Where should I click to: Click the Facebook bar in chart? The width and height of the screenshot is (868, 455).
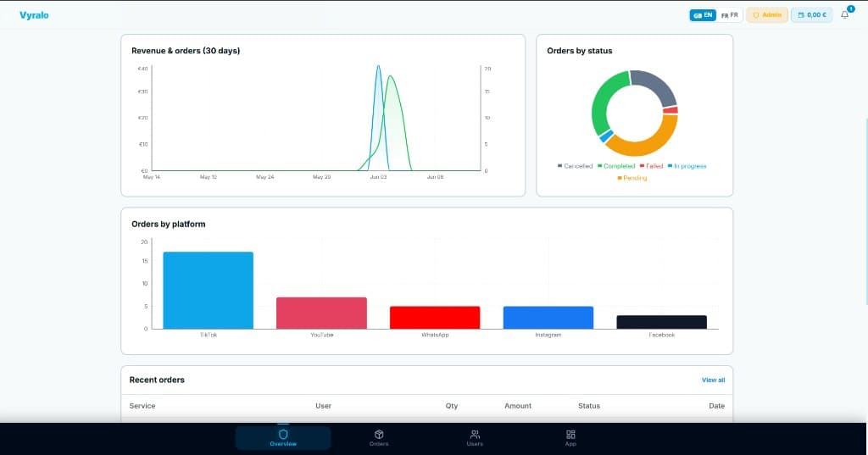point(661,322)
